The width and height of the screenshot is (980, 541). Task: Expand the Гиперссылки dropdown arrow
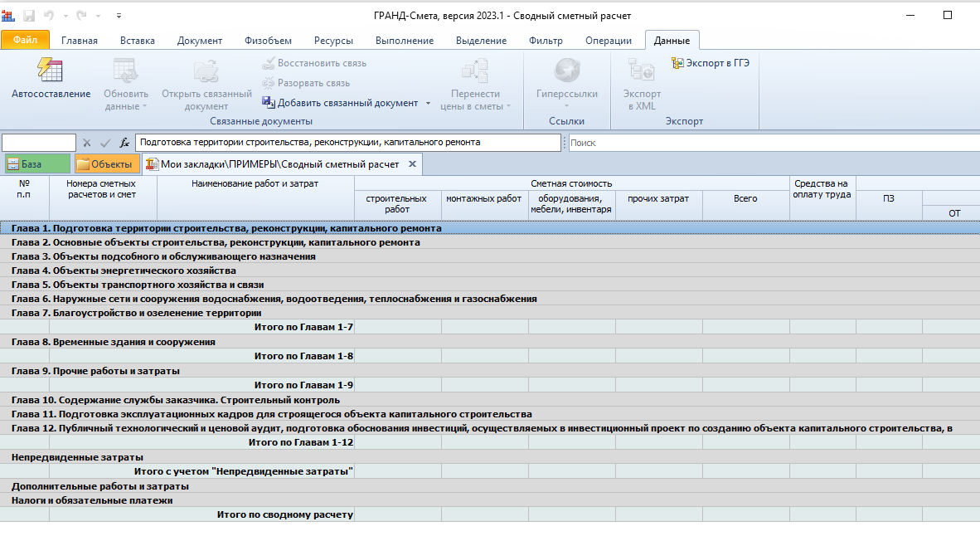pyautogui.click(x=567, y=105)
